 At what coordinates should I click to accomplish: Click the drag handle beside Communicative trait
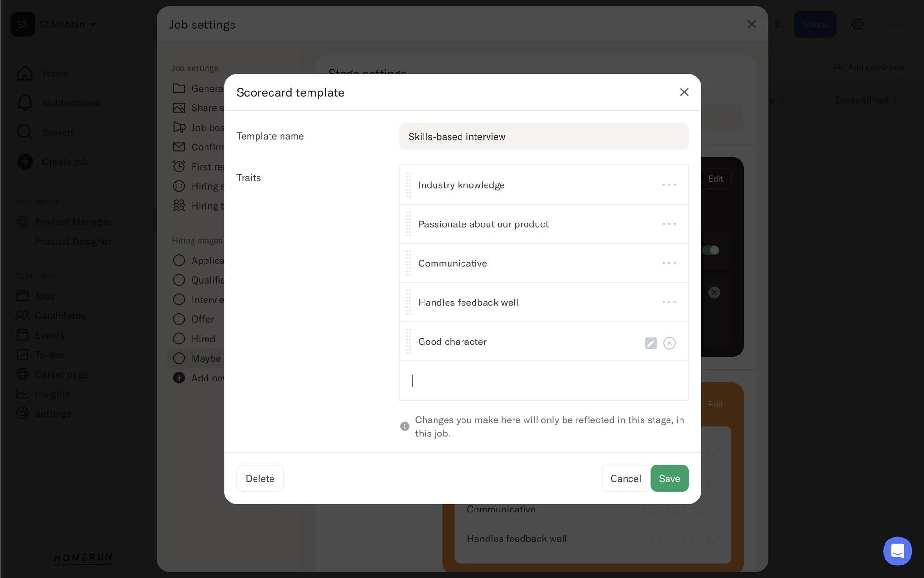click(408, 263)
